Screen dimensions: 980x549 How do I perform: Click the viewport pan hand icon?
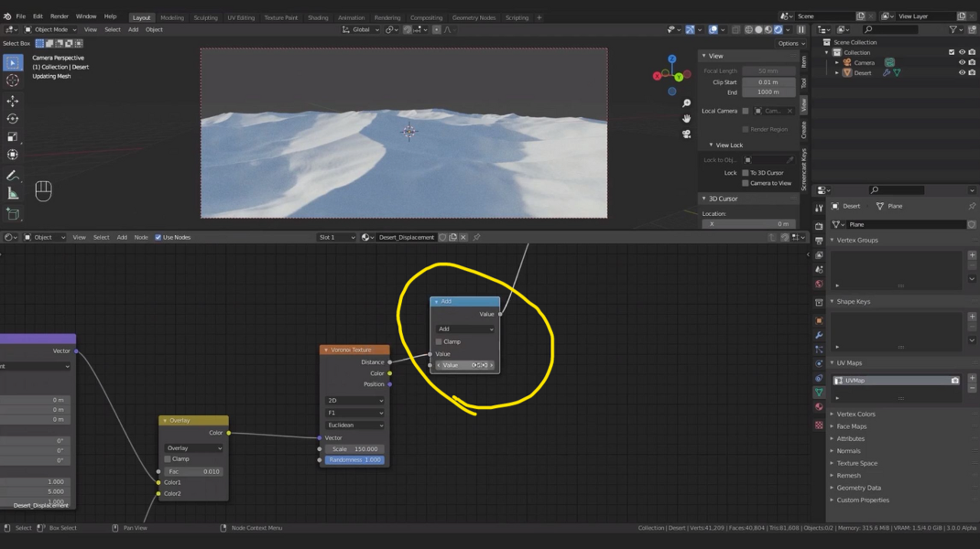[687, 118]
